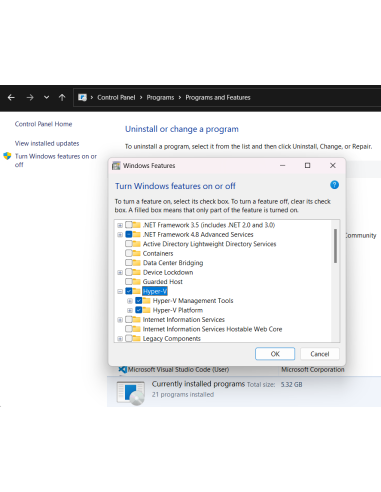Enable Data Center Bridging checkbox

[129, 263]
